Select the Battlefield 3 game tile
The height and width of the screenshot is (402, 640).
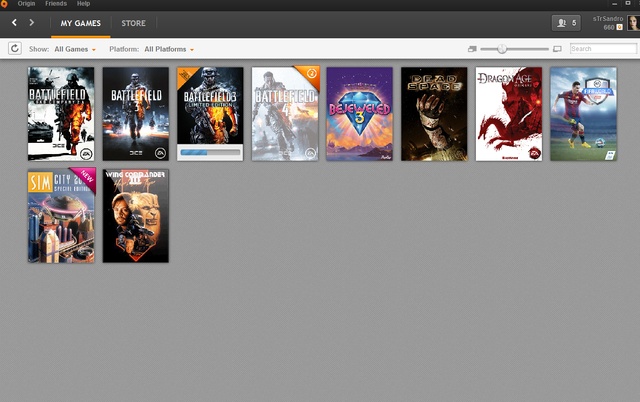click(136, 114)
